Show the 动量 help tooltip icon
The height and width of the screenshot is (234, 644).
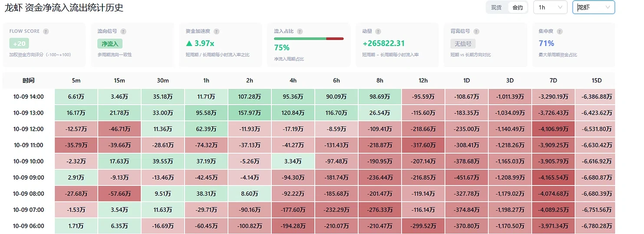click(x=378, y=32)
